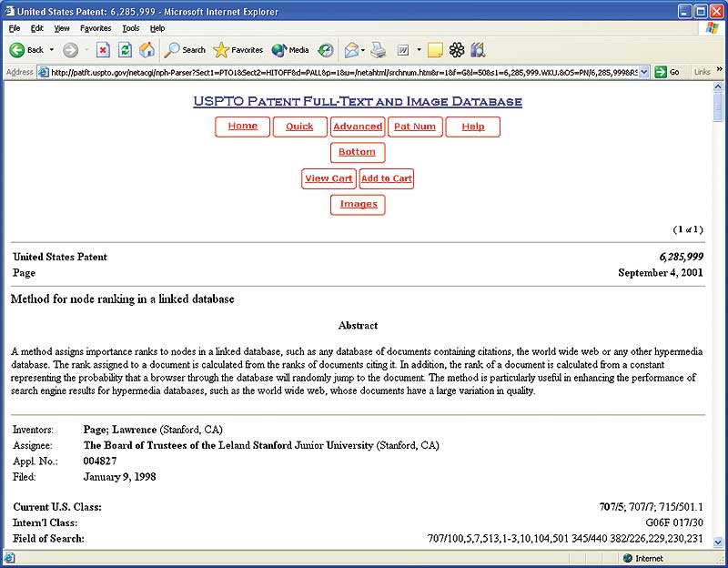The width and height of the screenshot is (728, 568).
Task: Open the Help menu
Action: (157, 28)
